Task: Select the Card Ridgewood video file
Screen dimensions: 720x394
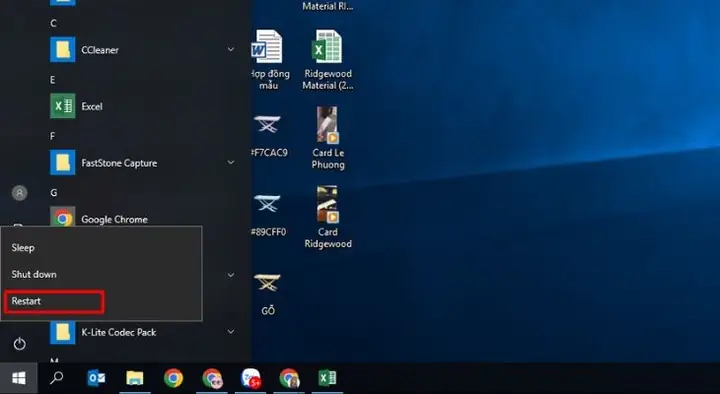Action: (x=328, y=217)
